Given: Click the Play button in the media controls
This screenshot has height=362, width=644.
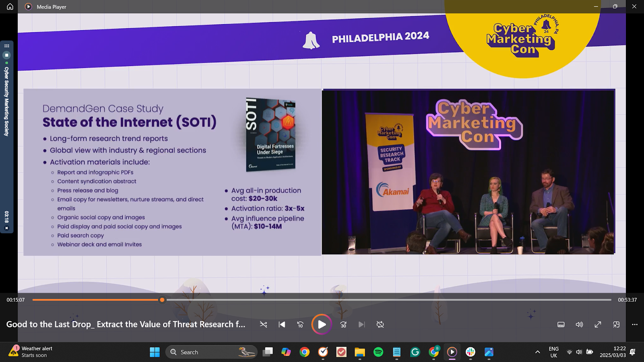Looking at the screenshot, I should pyautogui.click(x=322, y=324).
